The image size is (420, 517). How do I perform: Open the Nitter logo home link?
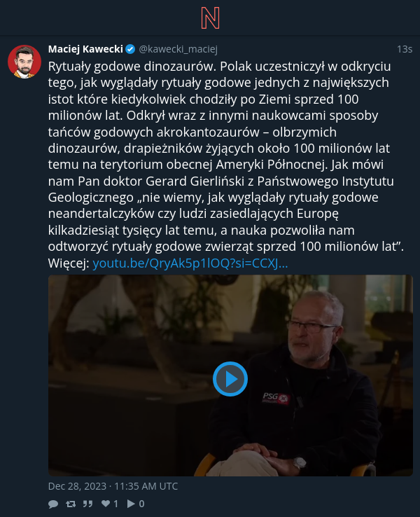(x=210, y=18)
